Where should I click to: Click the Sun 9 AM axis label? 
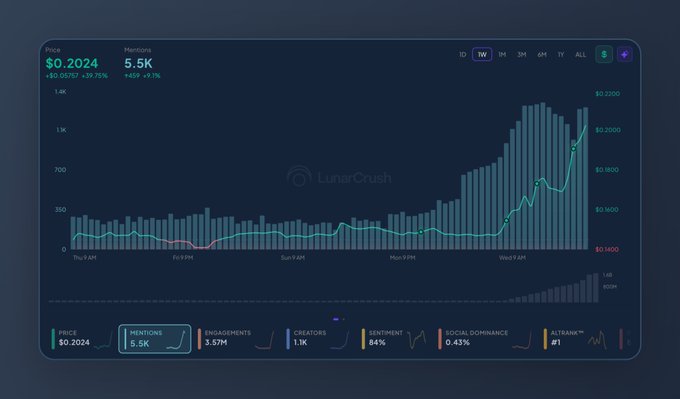[293, 258]
